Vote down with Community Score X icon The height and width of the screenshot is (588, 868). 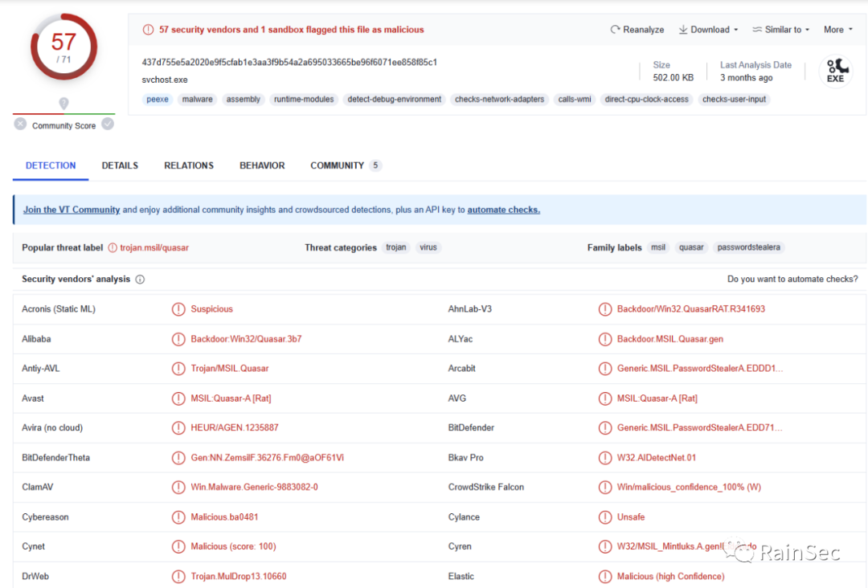coord(20,124)
